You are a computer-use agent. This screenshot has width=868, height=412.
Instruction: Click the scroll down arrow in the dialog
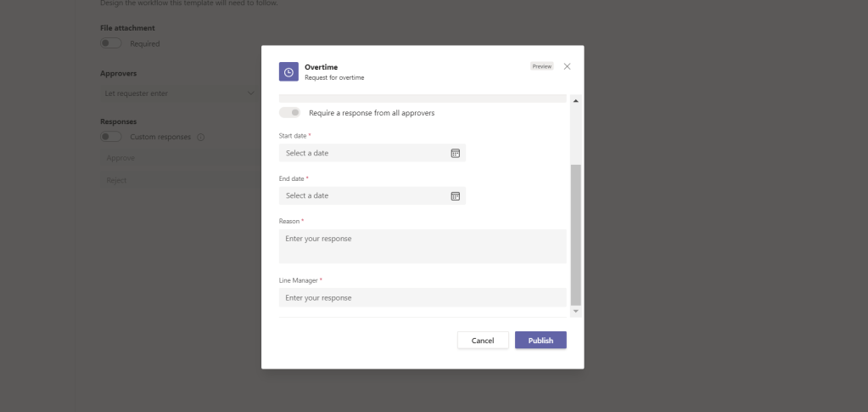[x=576, y=312]
